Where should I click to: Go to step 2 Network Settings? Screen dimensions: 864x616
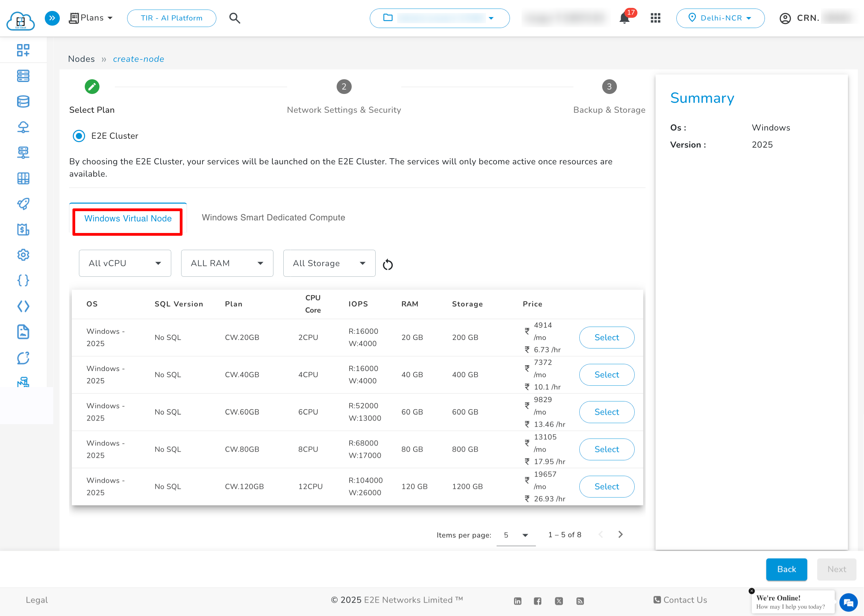(344, 87)
